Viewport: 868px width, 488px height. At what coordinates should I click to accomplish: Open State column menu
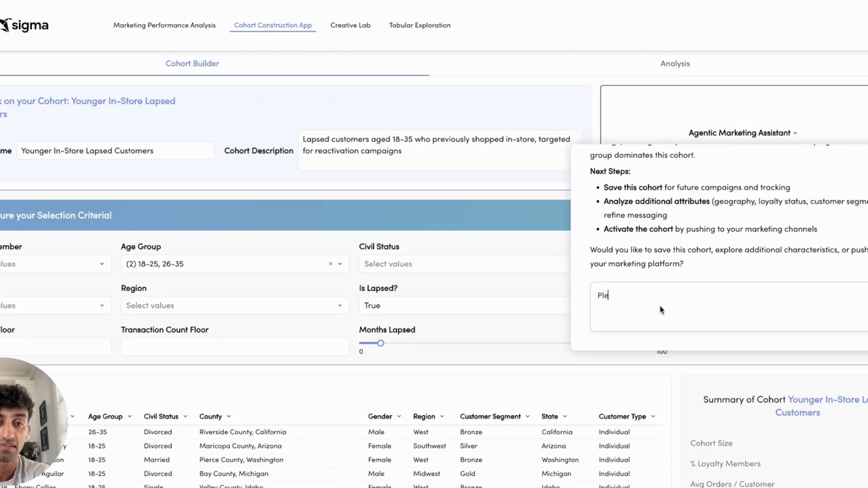(565, 417)
